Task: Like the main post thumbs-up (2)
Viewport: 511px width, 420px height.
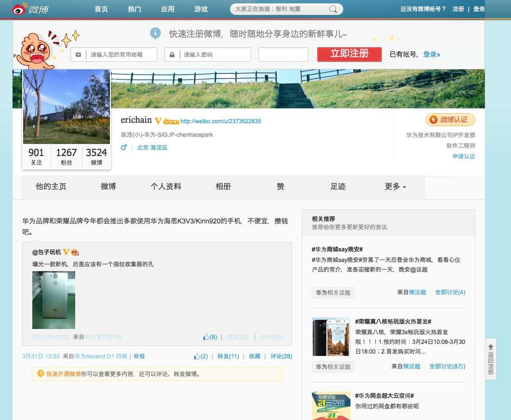Action: 201,356
